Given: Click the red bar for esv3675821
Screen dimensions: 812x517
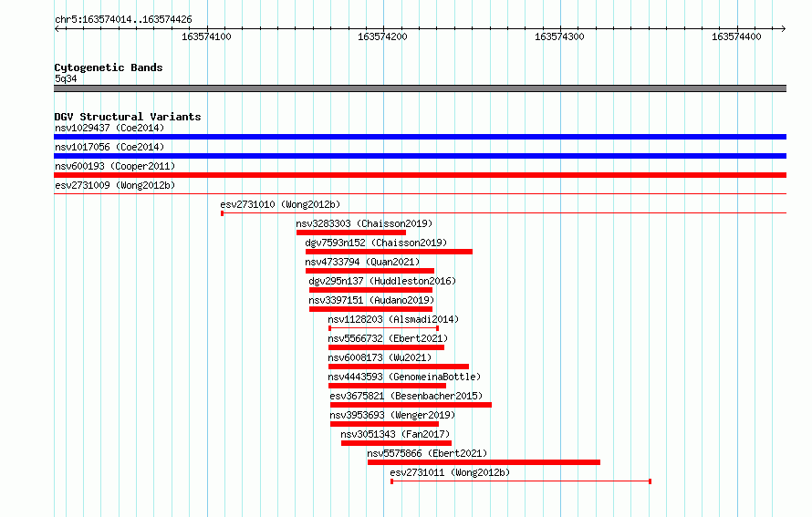Looking at the screenshot, I should point(411,405).
